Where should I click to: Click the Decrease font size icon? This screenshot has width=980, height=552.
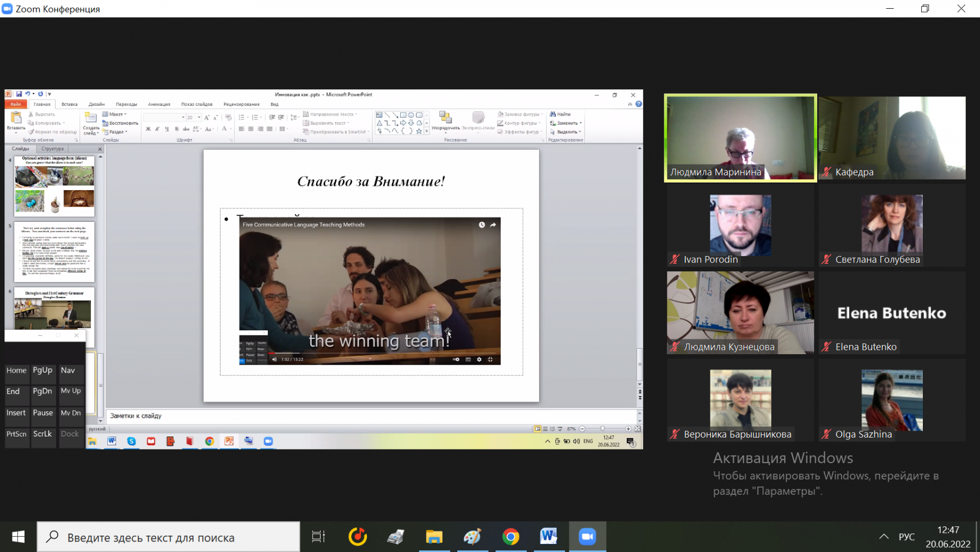click(216, 117)
